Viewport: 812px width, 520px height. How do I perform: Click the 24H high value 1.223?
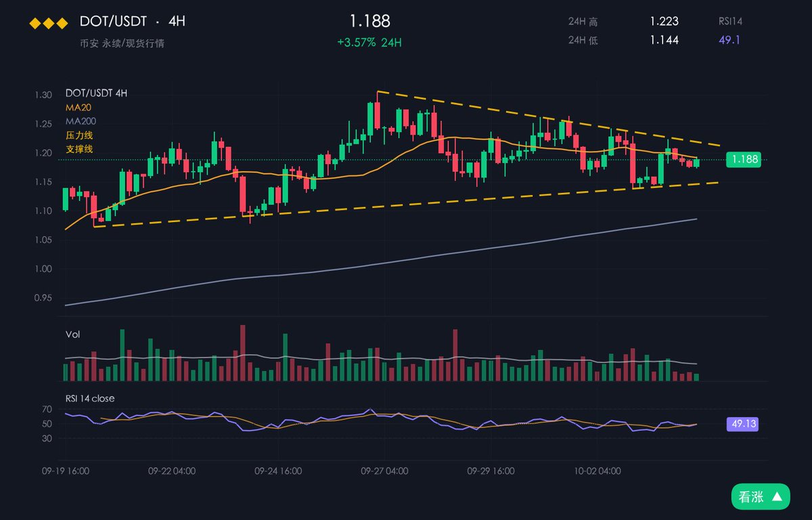(664, 21)
